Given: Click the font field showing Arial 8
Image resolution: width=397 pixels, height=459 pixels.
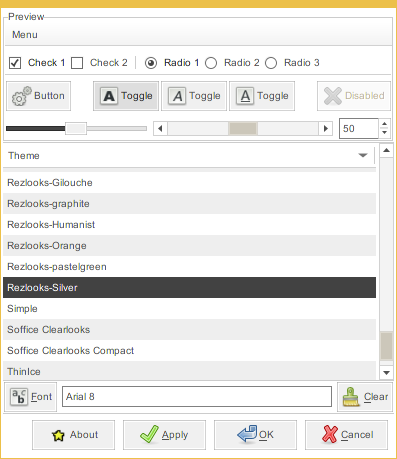Looking at the screenshot, I should click(197, 397).
